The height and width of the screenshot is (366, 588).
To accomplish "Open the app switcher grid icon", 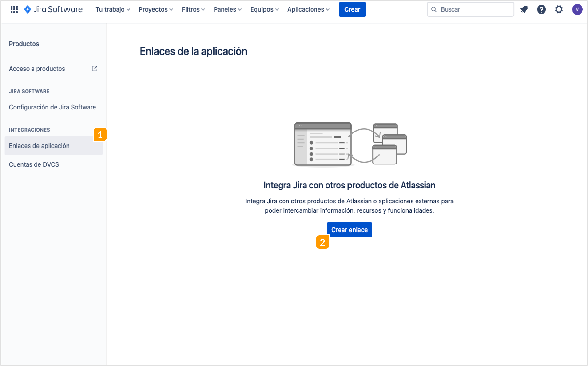I will (14, 9).
